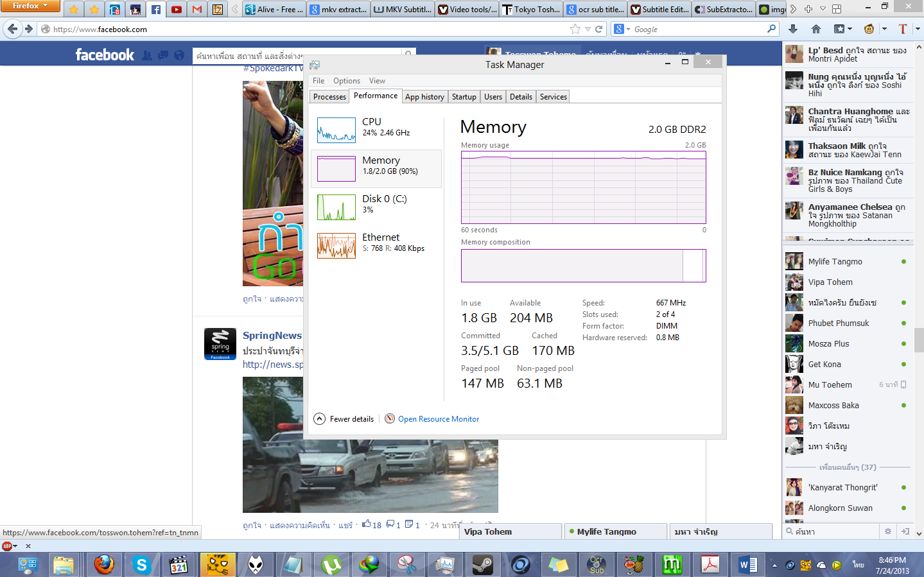The image size is (924, 577).
Task: Hide Facebook chat sidebar icon
Action: tap(905, 531)
